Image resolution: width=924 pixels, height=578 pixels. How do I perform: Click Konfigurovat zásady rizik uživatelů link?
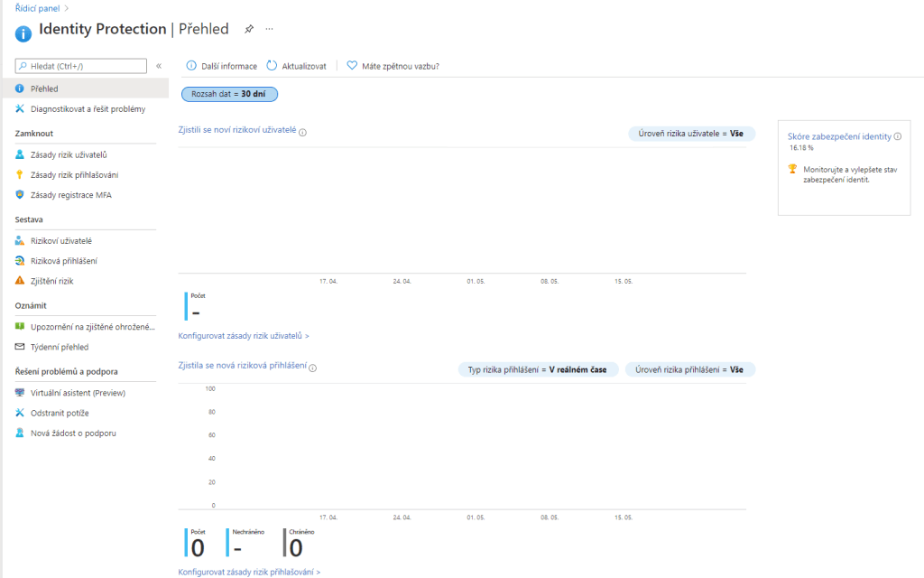coord(244,336)
